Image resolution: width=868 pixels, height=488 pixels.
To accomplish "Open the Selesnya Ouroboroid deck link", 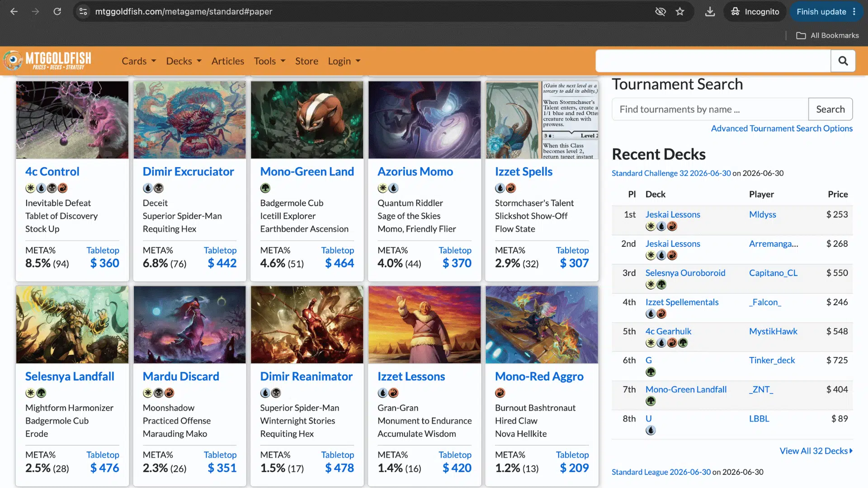I will click(x=685, y=272).
